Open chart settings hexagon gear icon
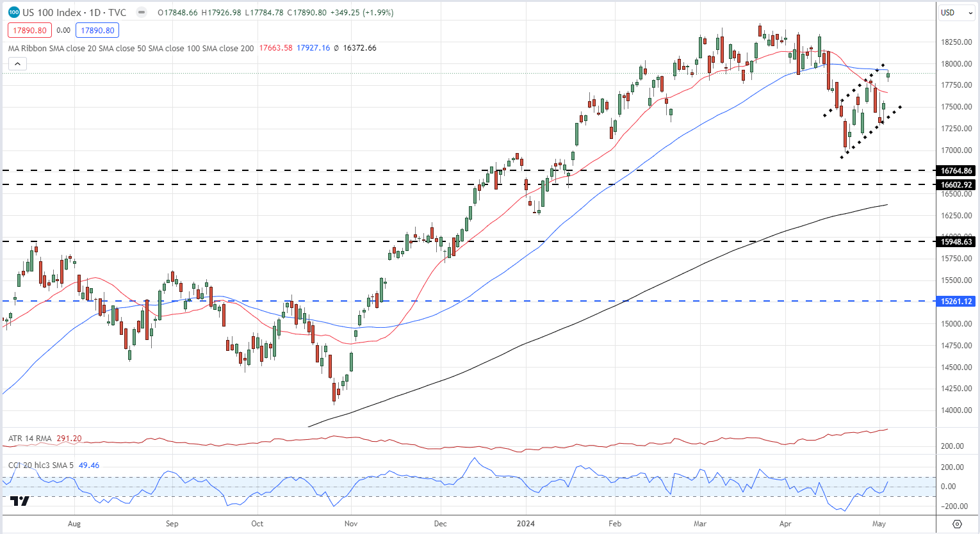The height and width of the screenshot is (534, 980). [x=957, y=524]
